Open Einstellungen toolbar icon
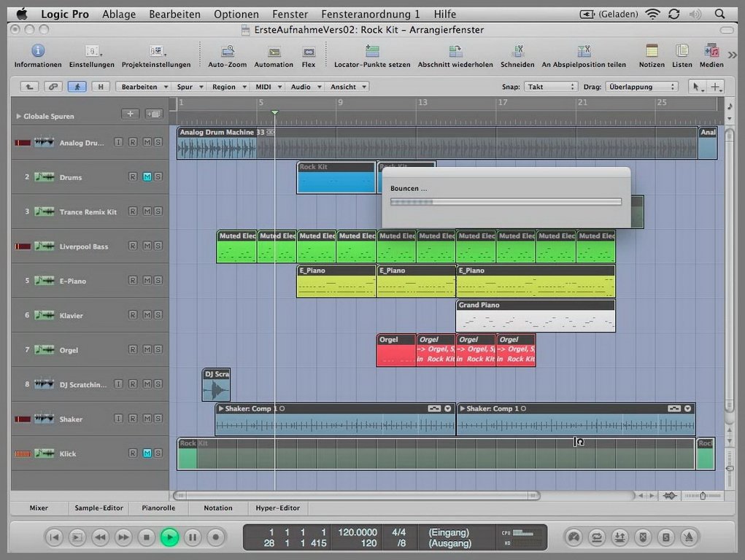 point(92,50)
